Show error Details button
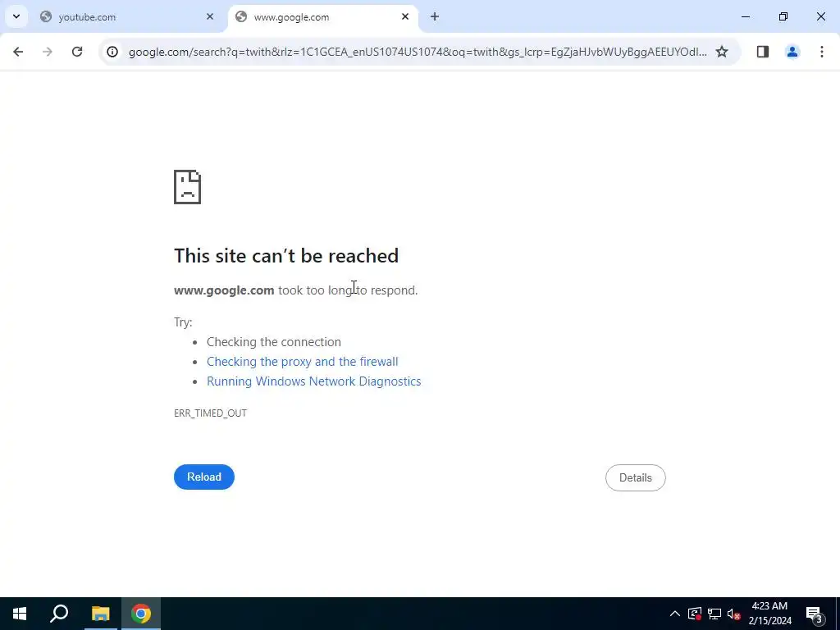 coord(636,478)
